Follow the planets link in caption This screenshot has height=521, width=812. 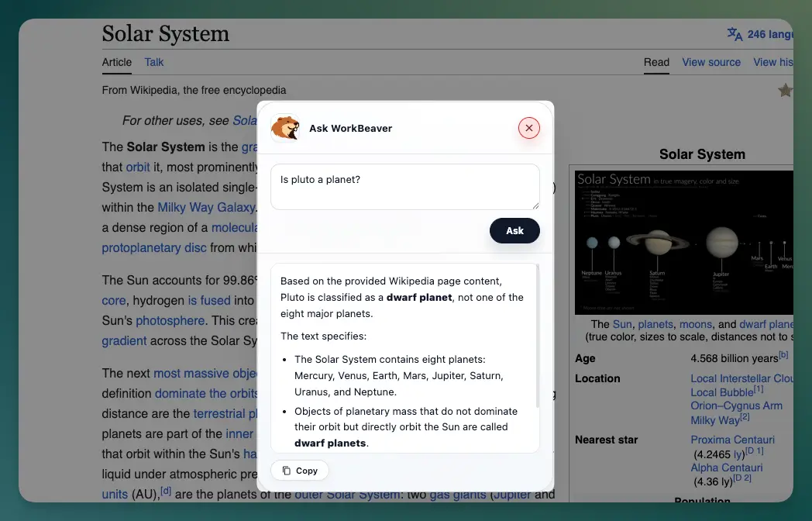pos(655,325)
